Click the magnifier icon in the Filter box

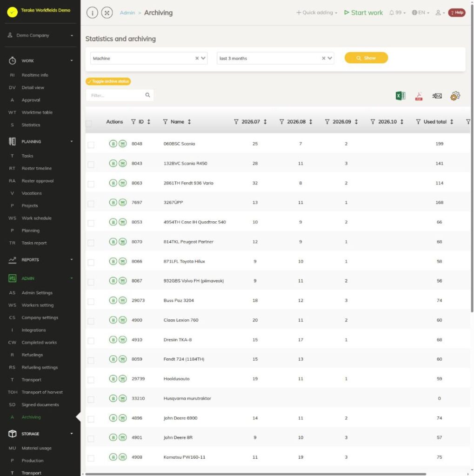pos(147,95)
